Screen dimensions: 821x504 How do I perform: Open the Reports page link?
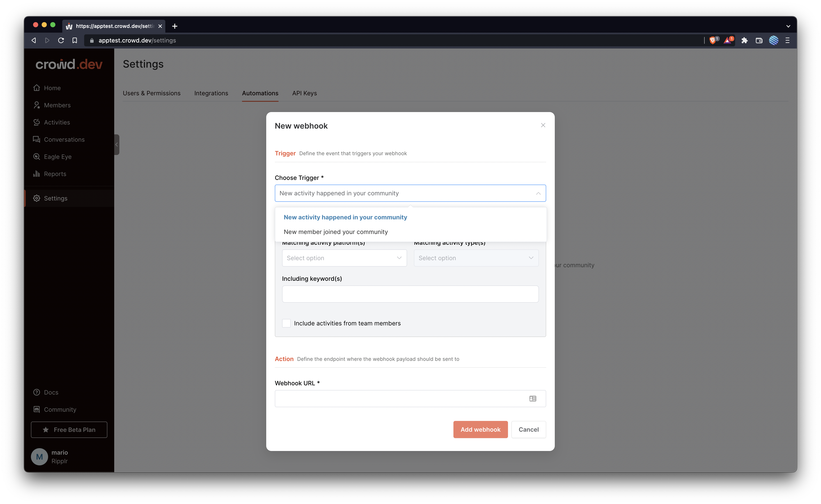pos(55,174)
